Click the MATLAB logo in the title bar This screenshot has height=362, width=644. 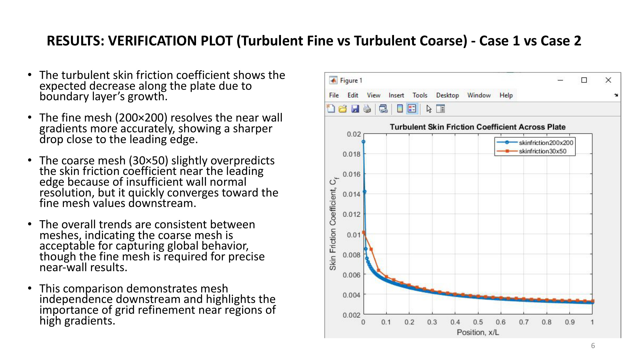pyautogui.click(x=333, y=80)
